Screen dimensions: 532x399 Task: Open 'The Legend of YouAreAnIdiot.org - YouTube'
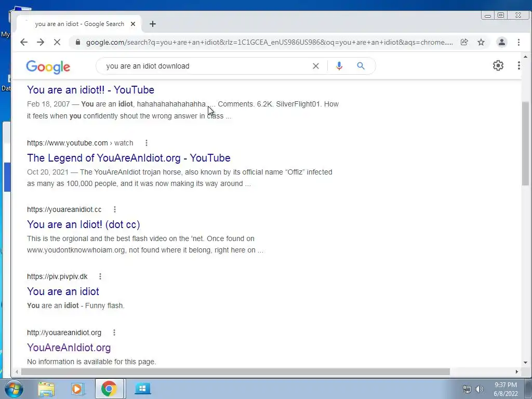tap(129, 158)
